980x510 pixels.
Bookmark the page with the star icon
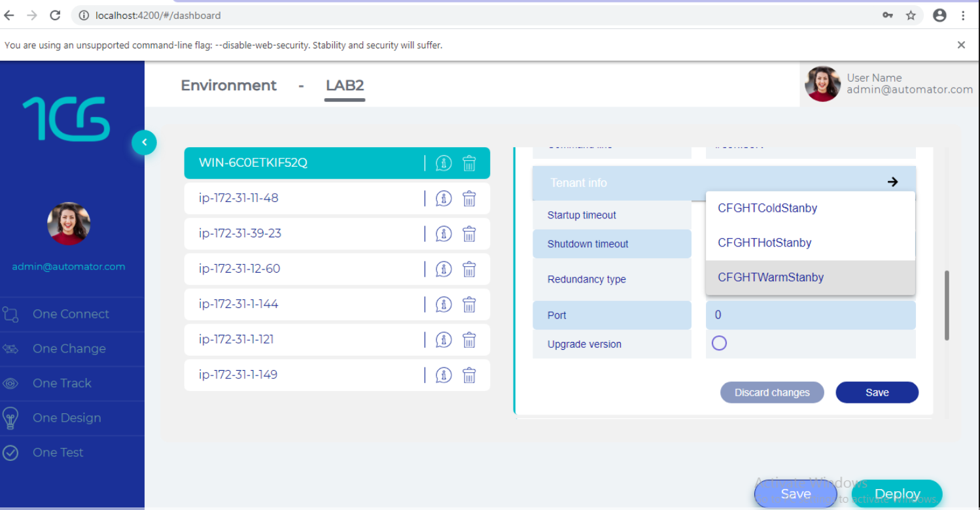(x=911, y=14)
